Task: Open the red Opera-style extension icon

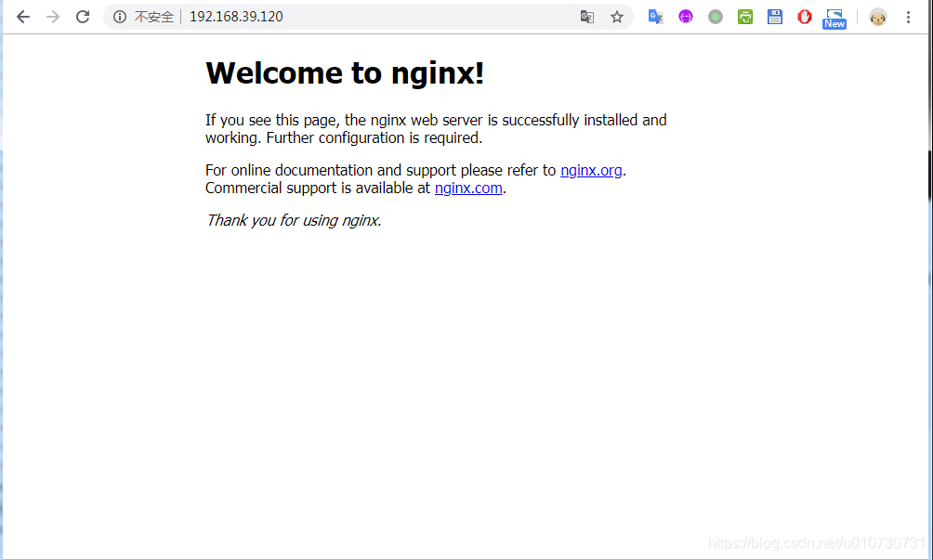Action: coord(805,17)
